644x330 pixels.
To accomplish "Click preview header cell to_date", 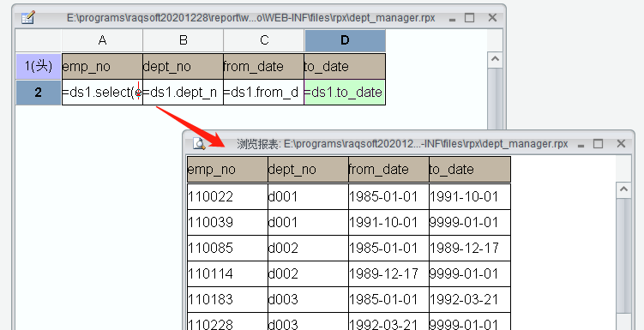I will tap(470, 169).
